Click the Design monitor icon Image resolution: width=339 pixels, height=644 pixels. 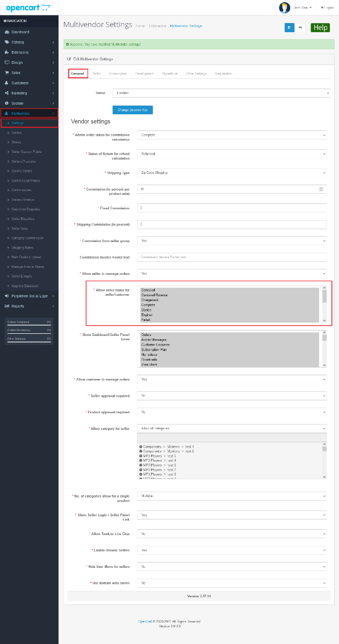[6, 62]
